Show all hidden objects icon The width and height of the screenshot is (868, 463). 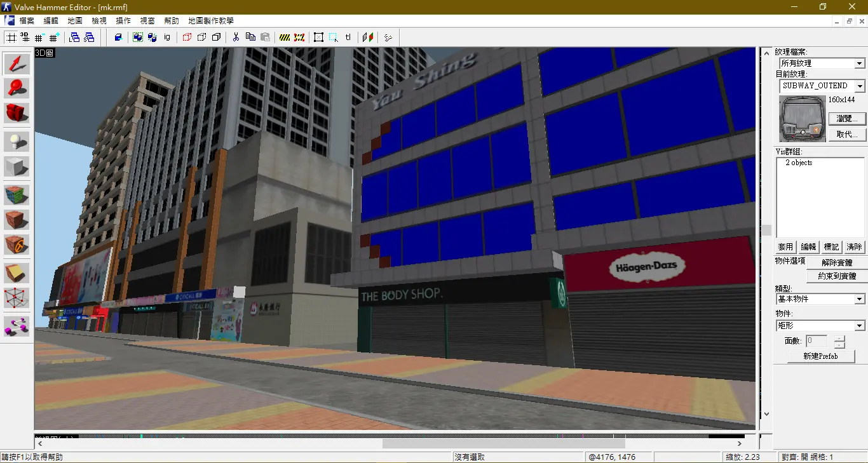pos(216,37)
